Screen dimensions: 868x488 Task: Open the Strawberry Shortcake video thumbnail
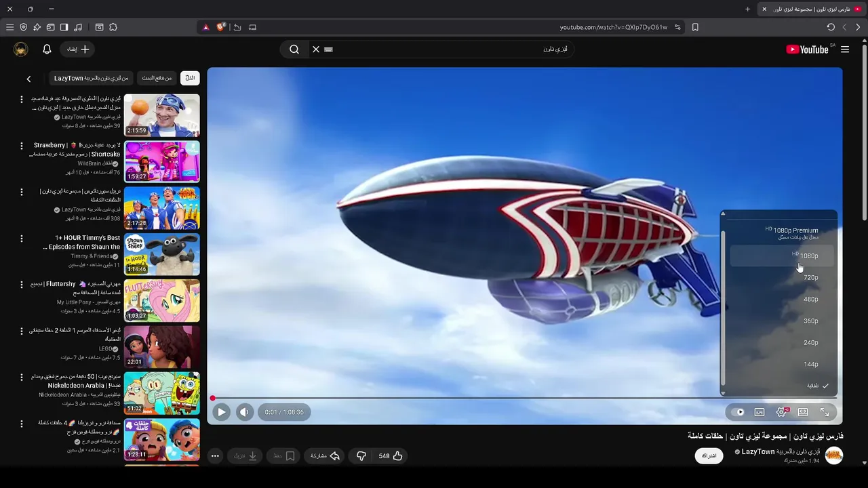click(162, 161)
